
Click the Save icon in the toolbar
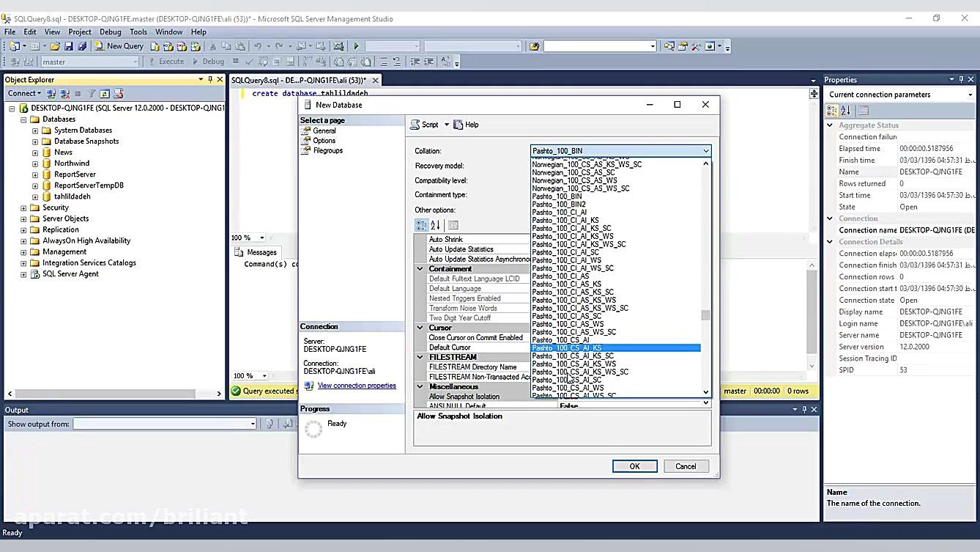69,46
